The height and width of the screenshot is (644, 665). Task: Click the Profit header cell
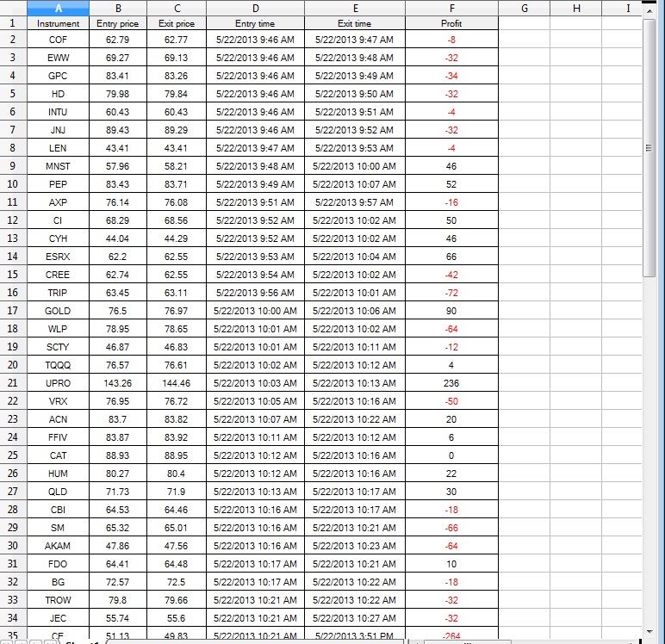tap(451, 23)
